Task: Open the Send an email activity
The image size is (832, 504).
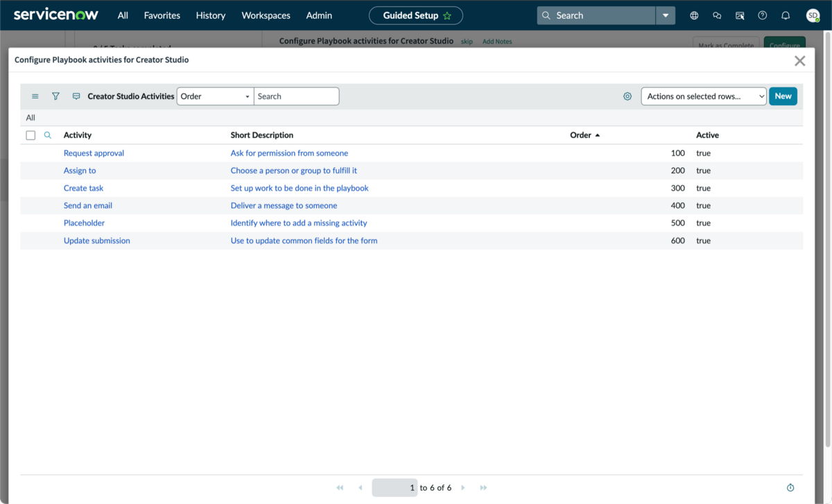Action: (x=88, y=206)
